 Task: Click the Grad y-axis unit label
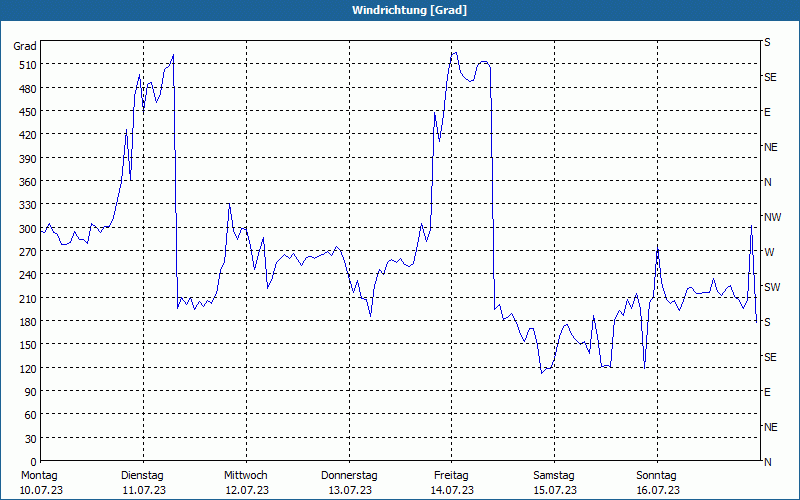25,46
